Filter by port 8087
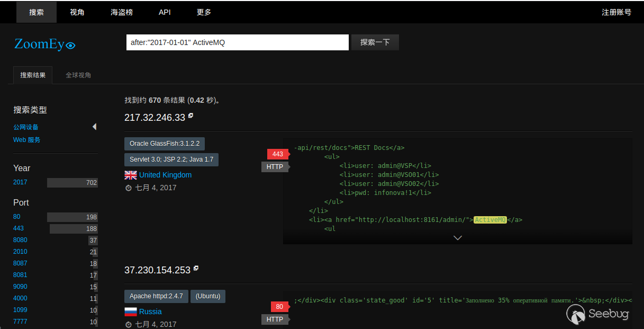 coord(20,263)
